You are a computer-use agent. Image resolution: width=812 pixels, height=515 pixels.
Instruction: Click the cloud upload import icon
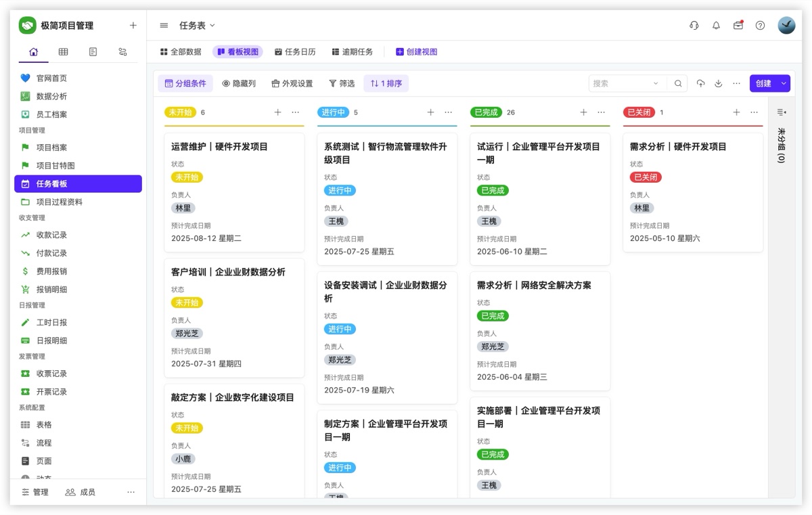[x=700, y=83]
